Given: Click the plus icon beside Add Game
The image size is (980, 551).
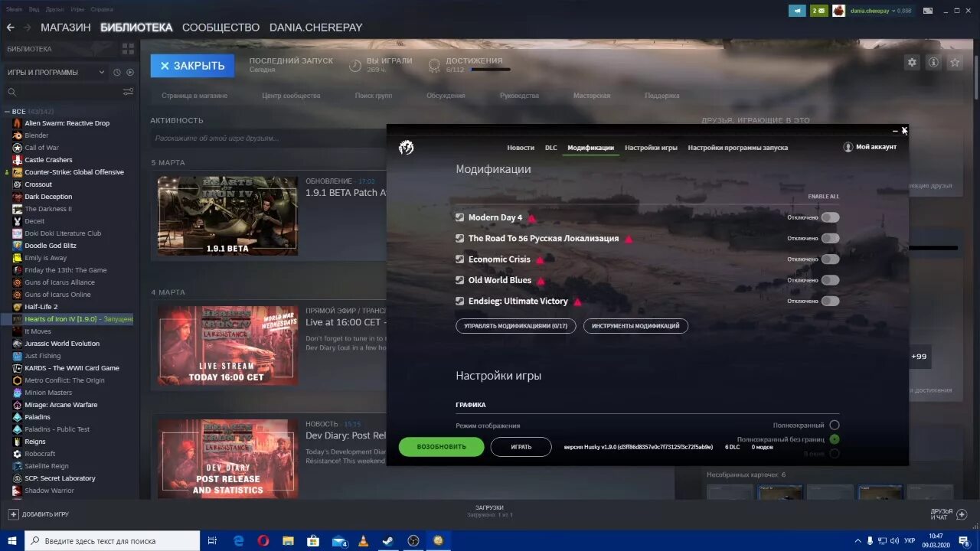Looking at the screenshot, I should click(13, 514).
